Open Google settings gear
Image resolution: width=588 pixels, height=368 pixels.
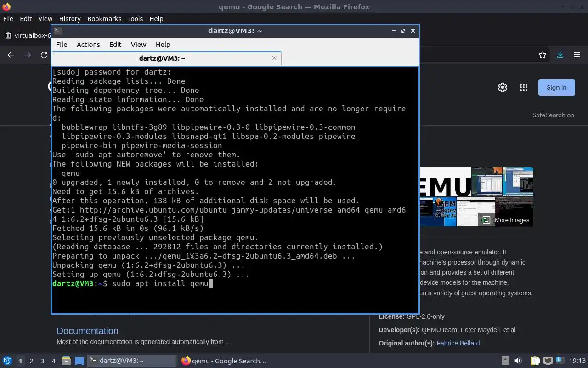503,87
